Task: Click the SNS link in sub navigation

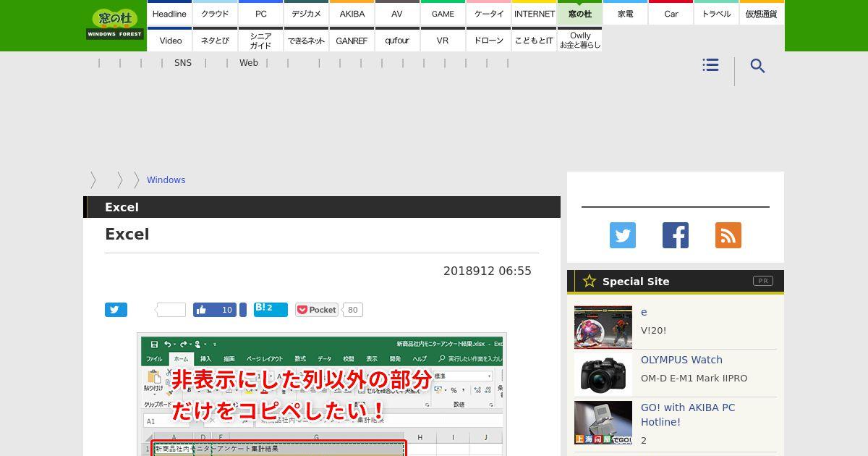Action: click(183, 63)
